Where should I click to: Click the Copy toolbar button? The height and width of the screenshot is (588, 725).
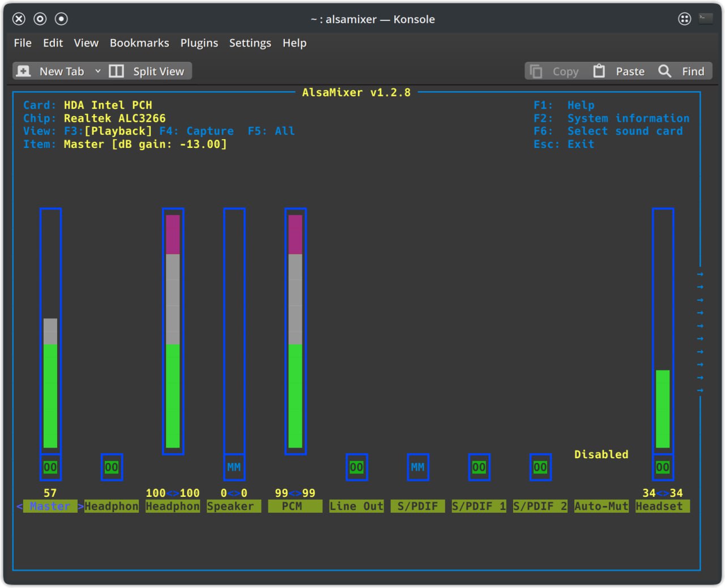tap(555, 71)
